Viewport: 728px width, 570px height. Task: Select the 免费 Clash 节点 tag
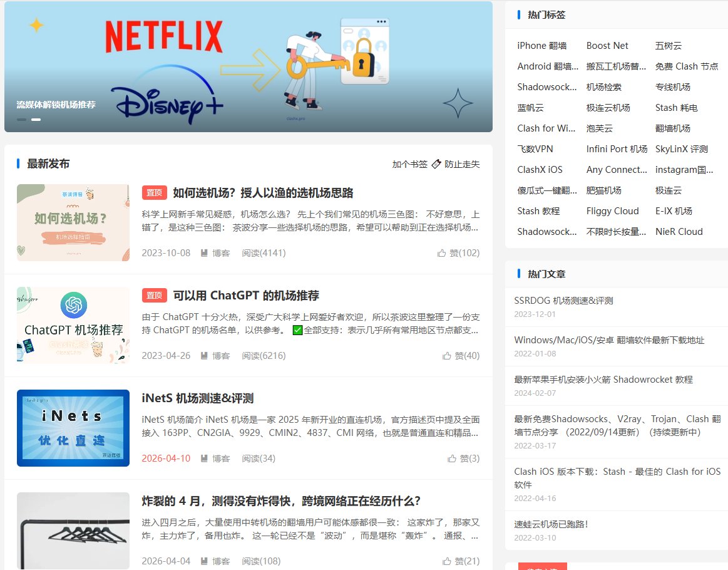686,66
